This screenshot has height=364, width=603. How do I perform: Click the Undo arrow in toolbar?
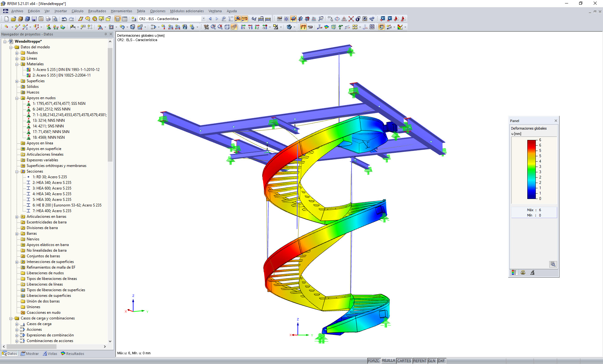pos(64,19)
